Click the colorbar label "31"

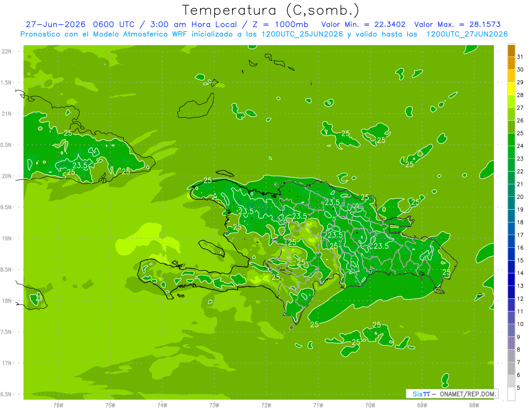[x=520, y=57]
